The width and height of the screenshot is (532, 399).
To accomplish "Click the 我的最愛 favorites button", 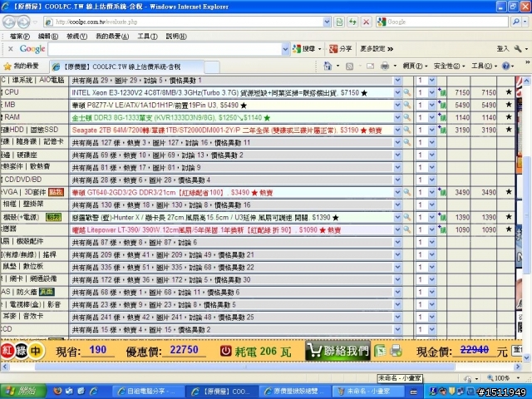I will (x=21, y=66).
